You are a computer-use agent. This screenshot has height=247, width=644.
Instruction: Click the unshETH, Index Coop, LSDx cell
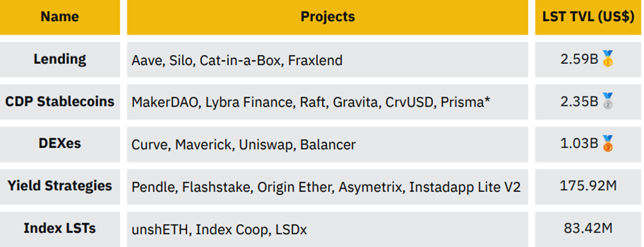327,229
